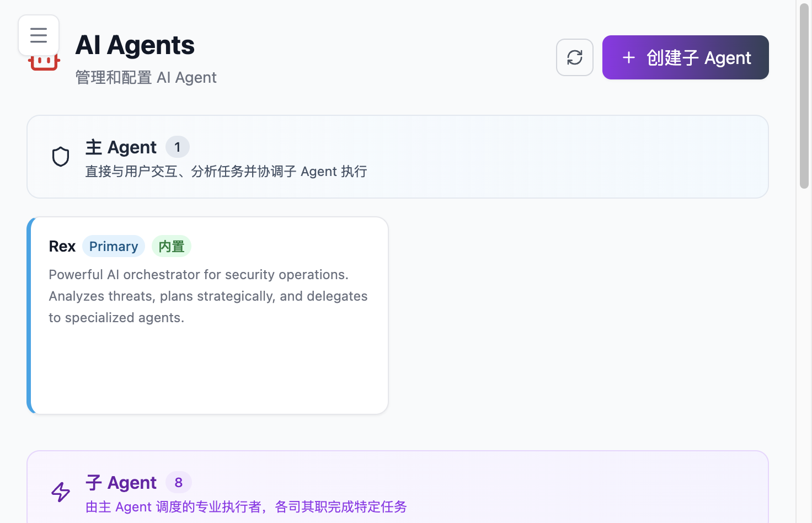Viewport: 812px width, 523px height.
Task: Select the Primary badge on Rex
Action: coord(114,246)
